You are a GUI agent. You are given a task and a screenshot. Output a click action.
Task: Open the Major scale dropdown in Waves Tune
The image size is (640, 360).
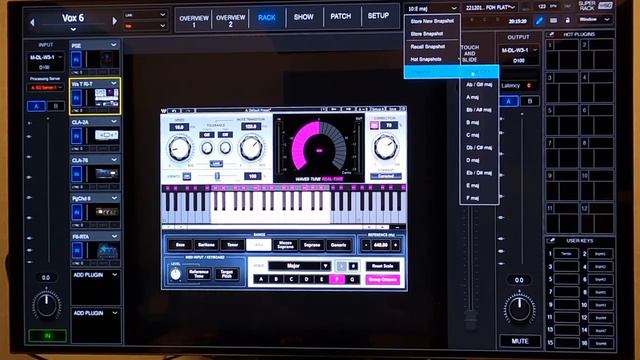[x=299, y=266]
